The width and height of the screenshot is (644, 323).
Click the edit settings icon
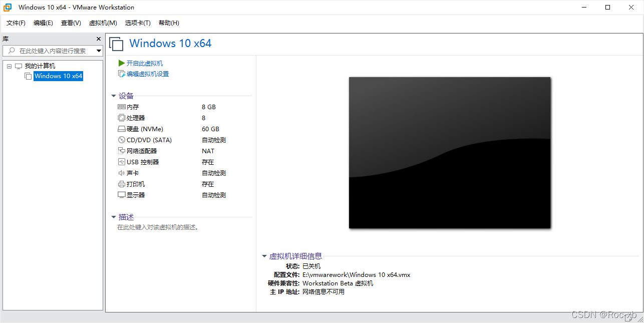coord(121,74)
